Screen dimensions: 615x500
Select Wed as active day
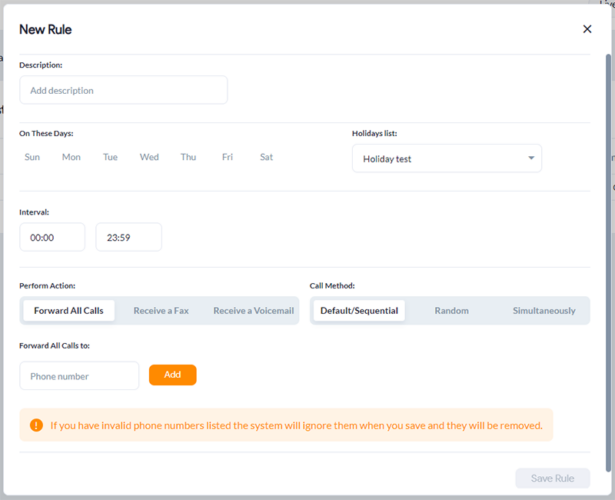(x=149, y=157)
